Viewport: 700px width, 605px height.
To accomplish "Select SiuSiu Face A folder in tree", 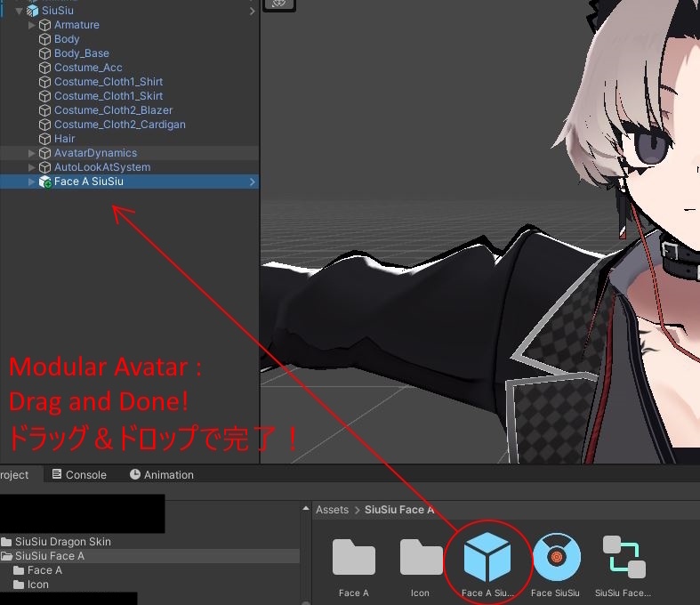I will [x=50, y=556].
